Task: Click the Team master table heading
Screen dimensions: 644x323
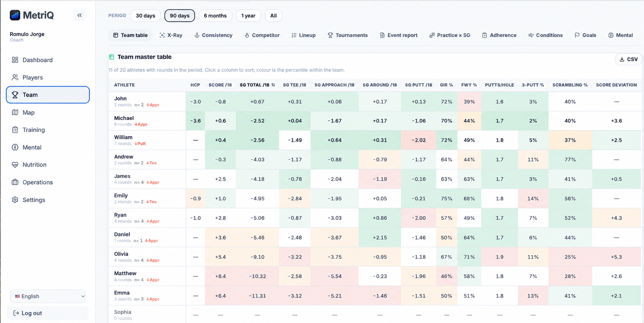Action: tap(144, 57)
